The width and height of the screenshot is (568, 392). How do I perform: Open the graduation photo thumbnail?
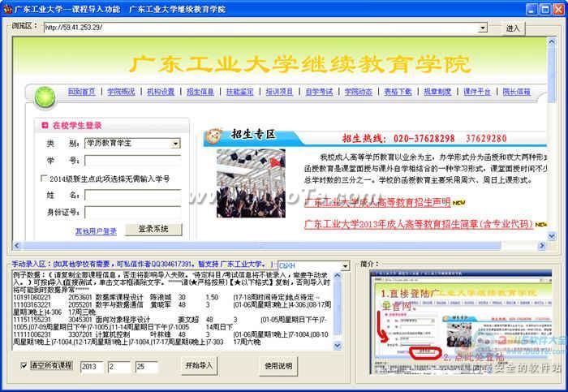pos(251,183)
